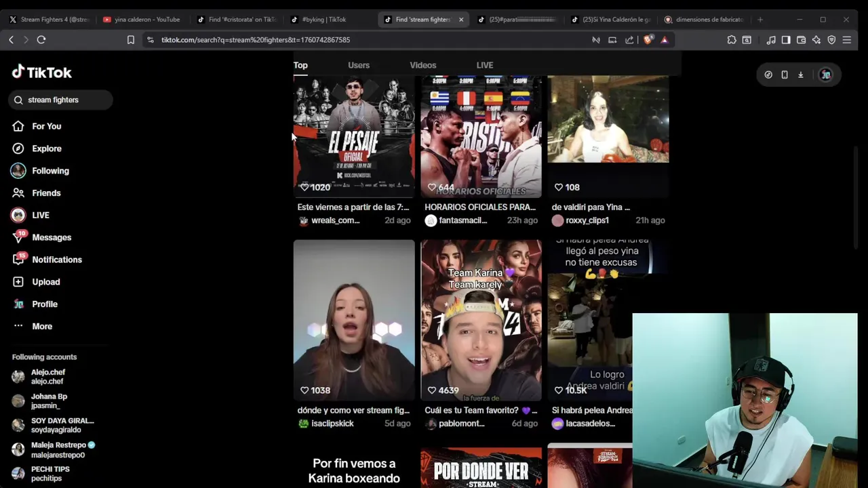Go back in the browser

pyautogui.click(x=11, y=40)
